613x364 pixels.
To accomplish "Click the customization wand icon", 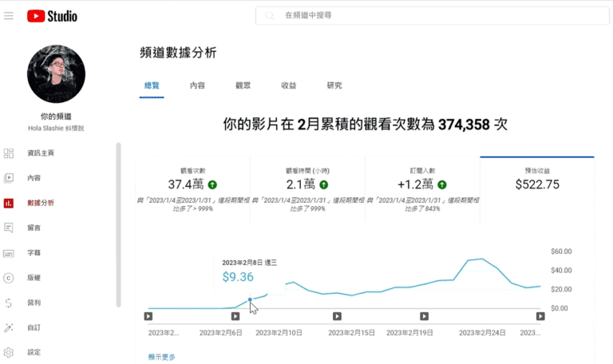I will [x=9, y=327].
